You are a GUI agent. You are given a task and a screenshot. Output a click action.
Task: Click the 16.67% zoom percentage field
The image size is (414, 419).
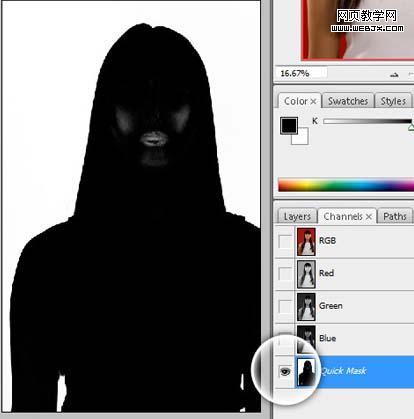[301, 73]
